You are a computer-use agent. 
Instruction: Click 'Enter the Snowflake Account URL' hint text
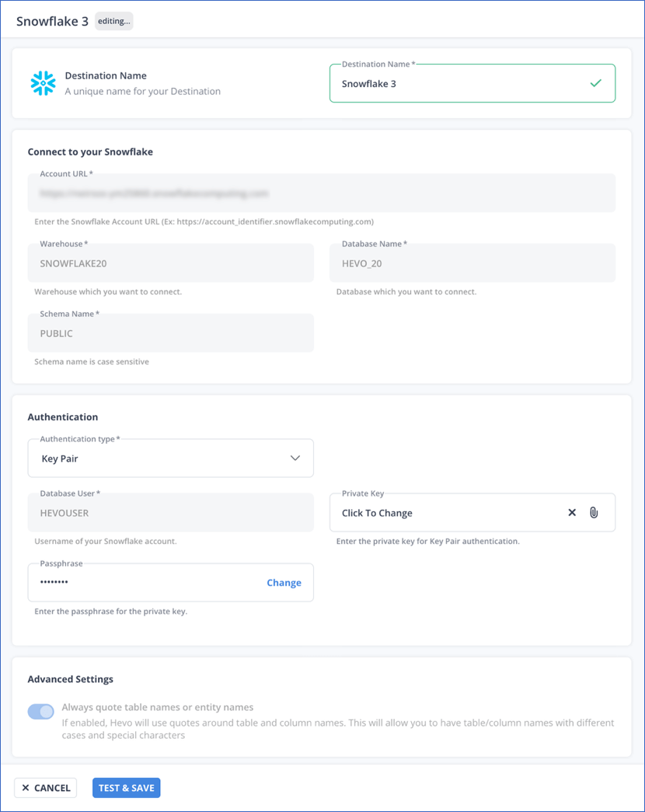coord(204,221)
